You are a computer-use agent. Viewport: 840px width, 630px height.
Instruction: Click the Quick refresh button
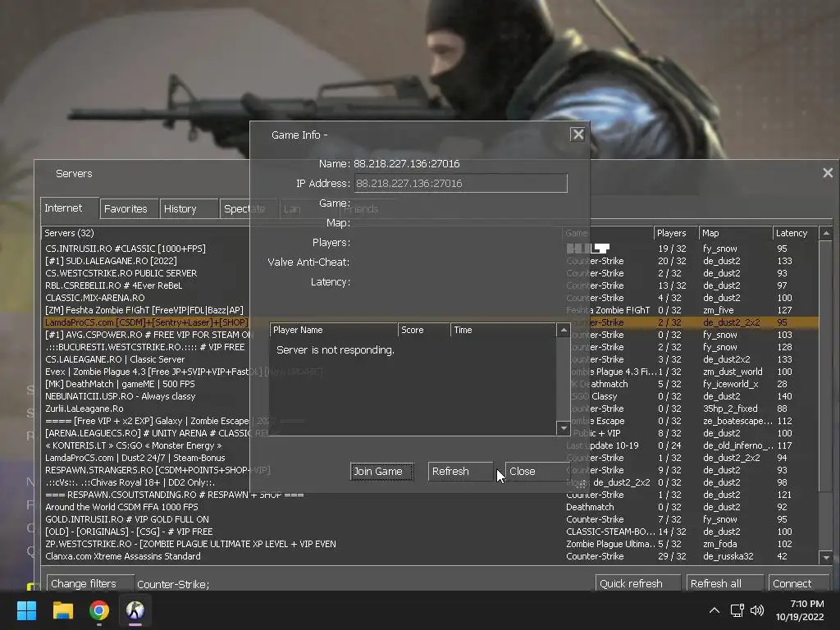tap(638, 583)
